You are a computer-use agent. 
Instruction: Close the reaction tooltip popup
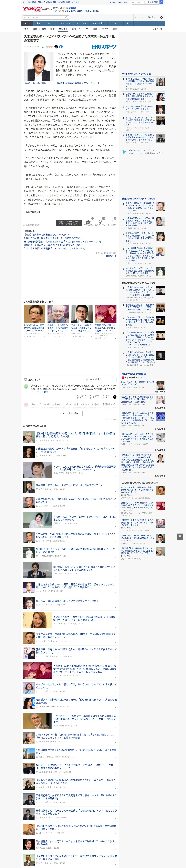pos(81,221)
